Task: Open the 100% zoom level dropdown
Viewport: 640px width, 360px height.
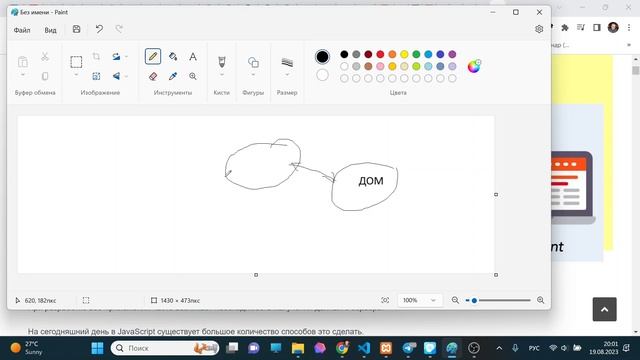Action: [x=420, y=300]
